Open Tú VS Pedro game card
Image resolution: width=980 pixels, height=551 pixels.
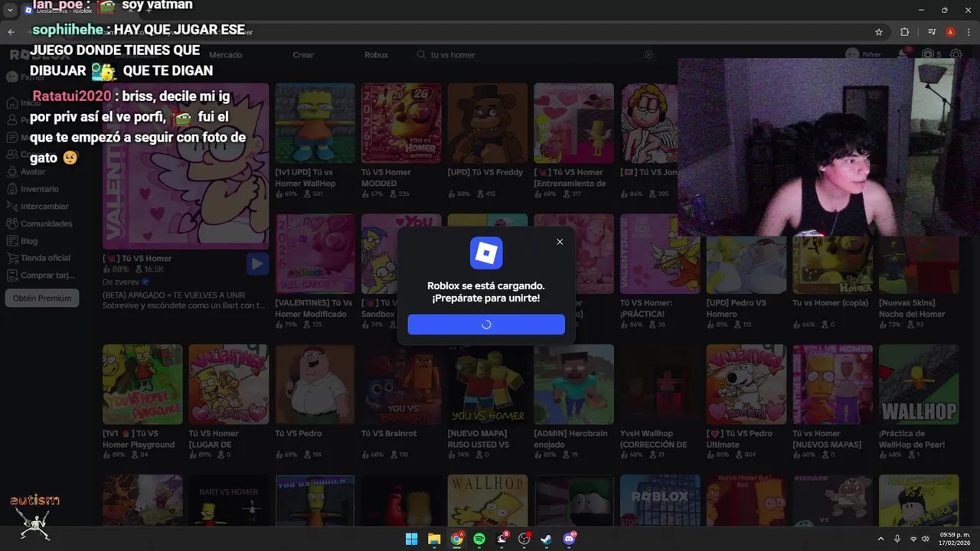(315, 402)
